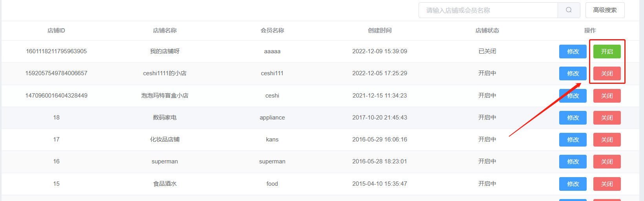
Task: Close the ceshi1111的小店 store
Action: click(x=607, y=73)
